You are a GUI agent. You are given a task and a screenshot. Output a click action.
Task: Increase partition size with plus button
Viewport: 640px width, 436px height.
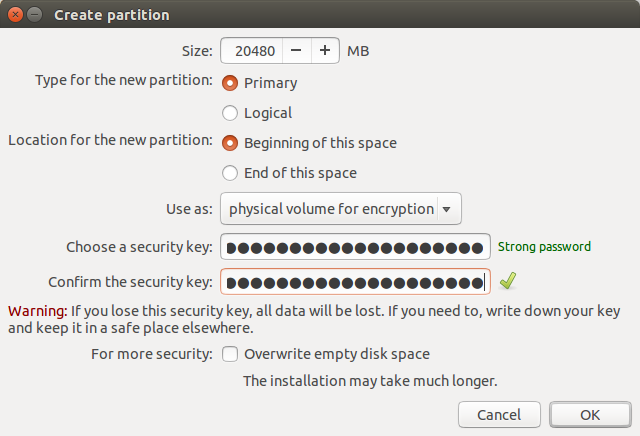pos(325,50)
